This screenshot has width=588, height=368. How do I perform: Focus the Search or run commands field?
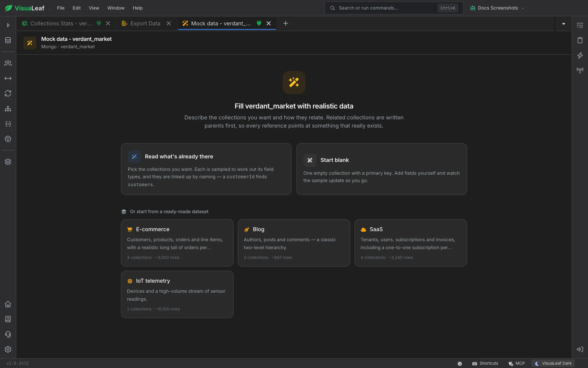tap(394, 8)
